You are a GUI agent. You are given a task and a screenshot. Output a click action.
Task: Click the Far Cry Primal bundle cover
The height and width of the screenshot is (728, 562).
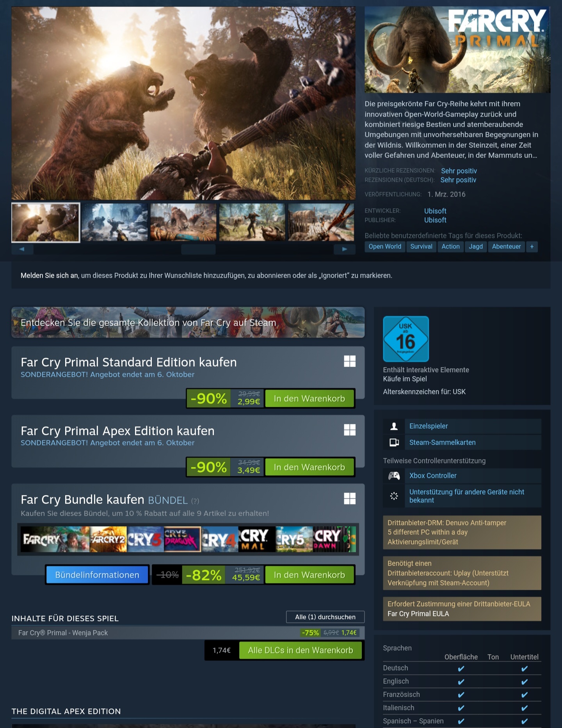257,539
